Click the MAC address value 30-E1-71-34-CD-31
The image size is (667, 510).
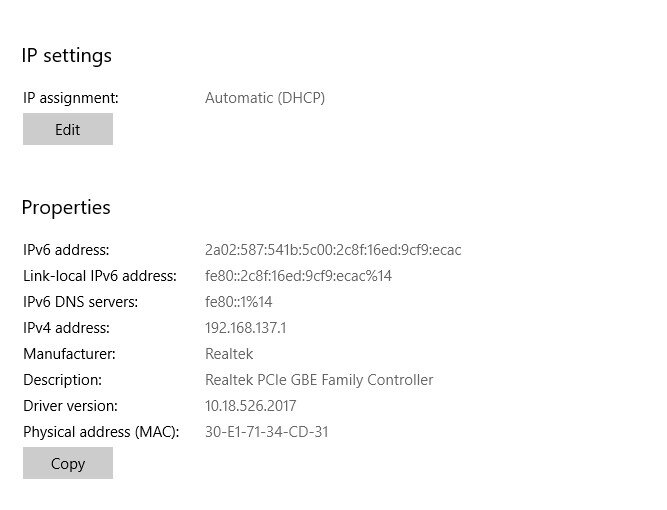[x=267, y=432]
